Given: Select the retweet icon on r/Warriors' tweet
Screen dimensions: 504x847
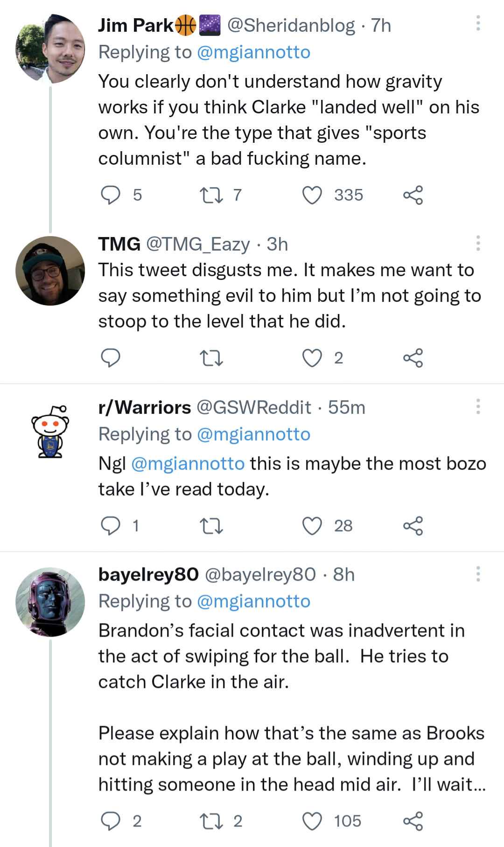Looking at the screenshot, I should tap(211, 525).
